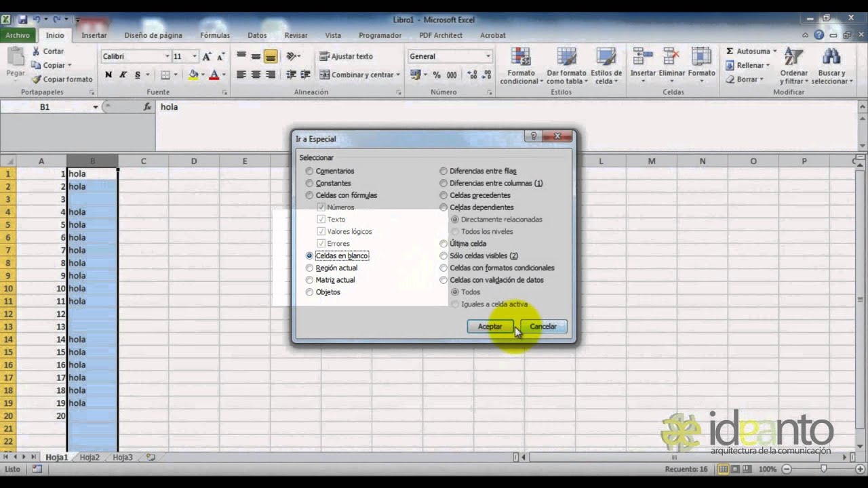Screen dimensions: 868x488
Task: Click the text orientation icon
Action: coord(292,56)
